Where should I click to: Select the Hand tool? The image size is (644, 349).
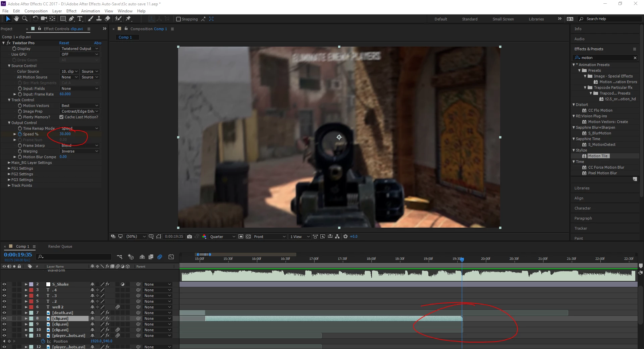[x=16, y=19]
